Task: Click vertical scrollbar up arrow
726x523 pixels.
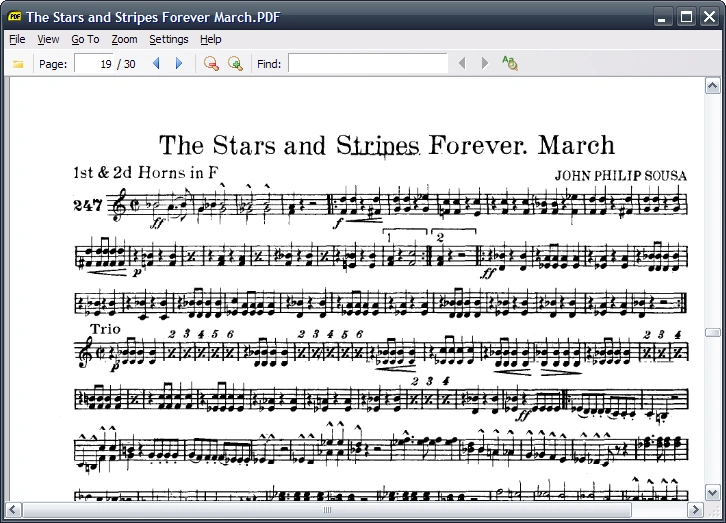Action: (713, 86)
